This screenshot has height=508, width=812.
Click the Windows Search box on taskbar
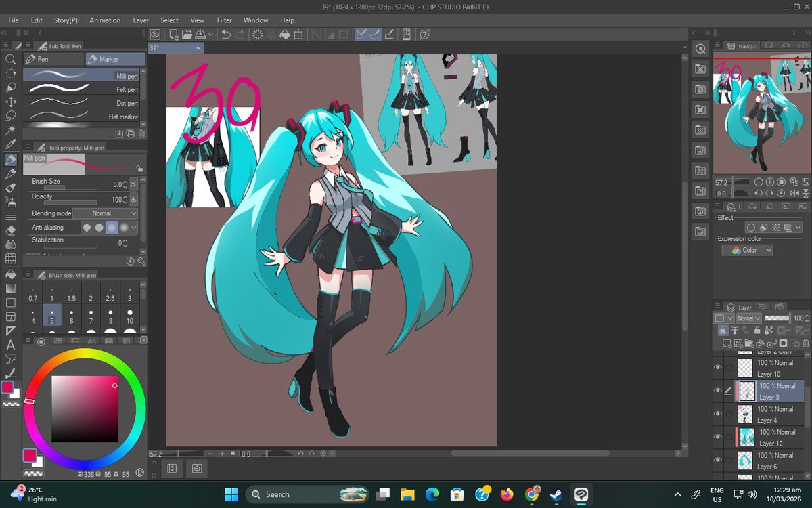click(x=307, y=494)
